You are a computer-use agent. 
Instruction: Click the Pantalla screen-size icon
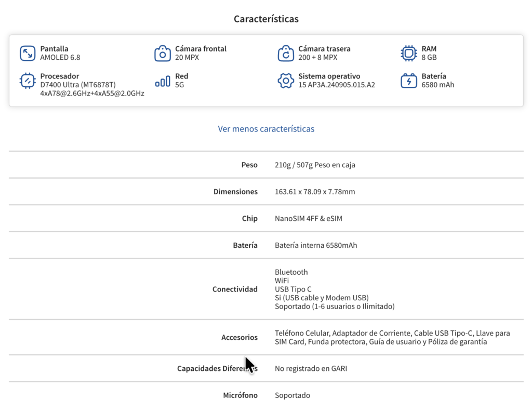point(28,53)
